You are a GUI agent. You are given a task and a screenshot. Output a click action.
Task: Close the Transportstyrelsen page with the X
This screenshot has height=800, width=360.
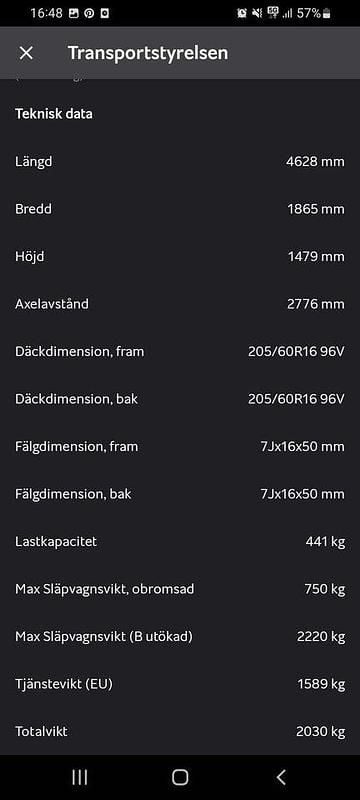click(26, 53)
